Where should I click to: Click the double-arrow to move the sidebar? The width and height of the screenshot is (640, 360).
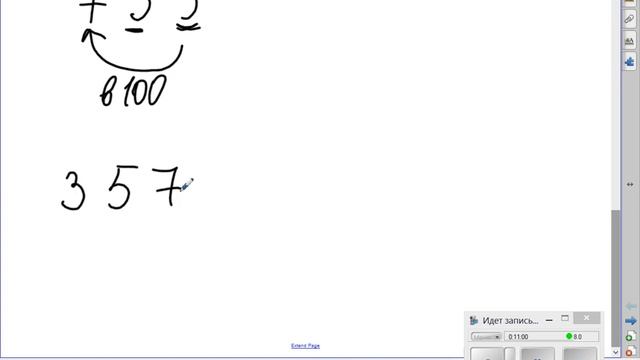pos(630,184)
